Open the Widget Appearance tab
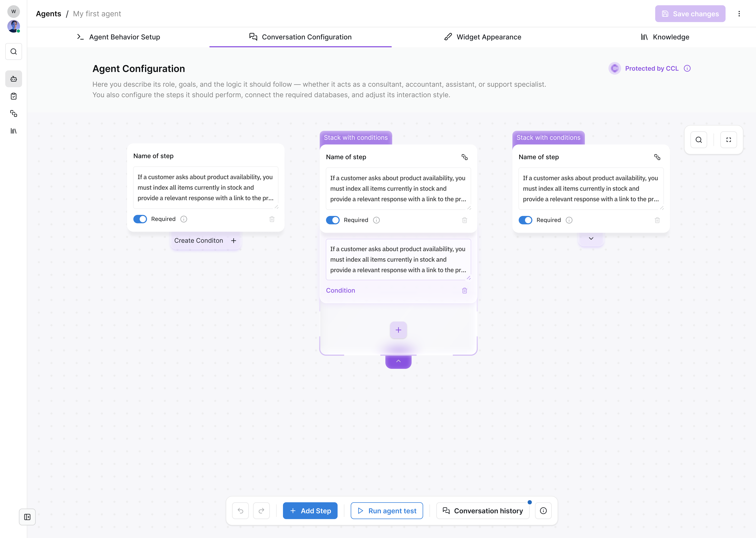This screenshot has width=756, height=538. [483, 37]
